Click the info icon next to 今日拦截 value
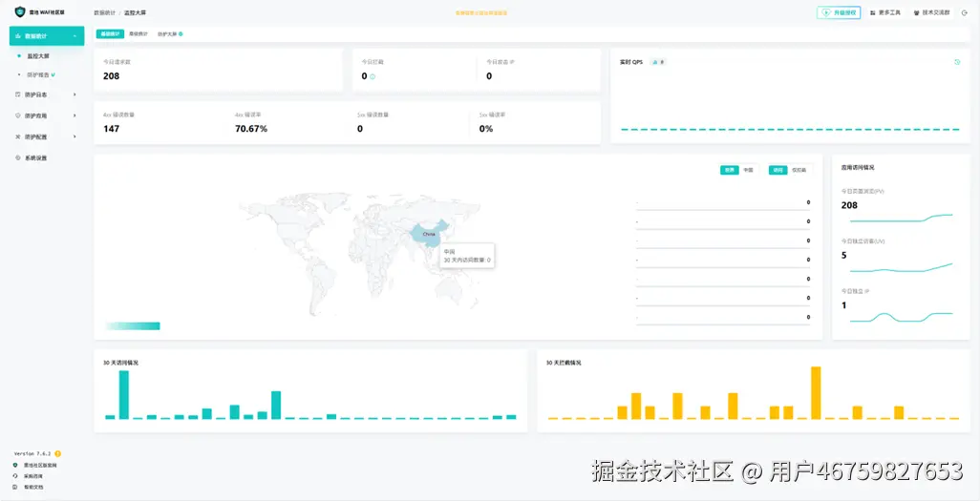This screenshot has height=501, width=980. click(373, 77)
